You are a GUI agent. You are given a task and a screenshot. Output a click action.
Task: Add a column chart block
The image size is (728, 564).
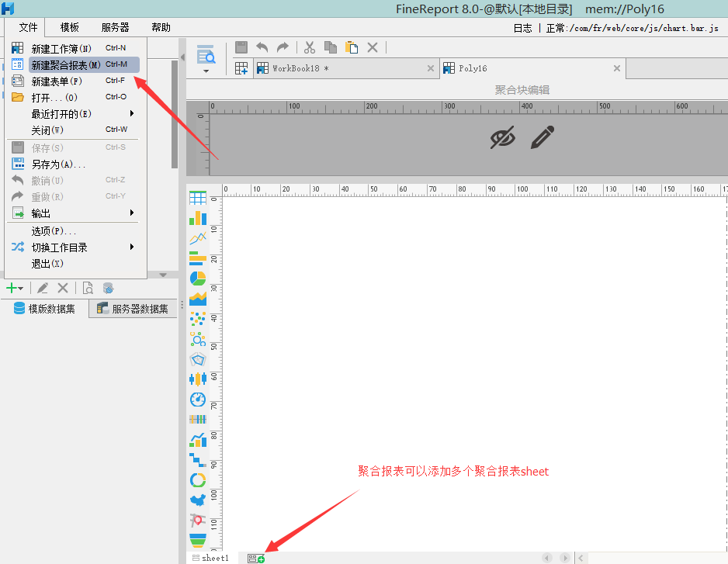[198, 218]
